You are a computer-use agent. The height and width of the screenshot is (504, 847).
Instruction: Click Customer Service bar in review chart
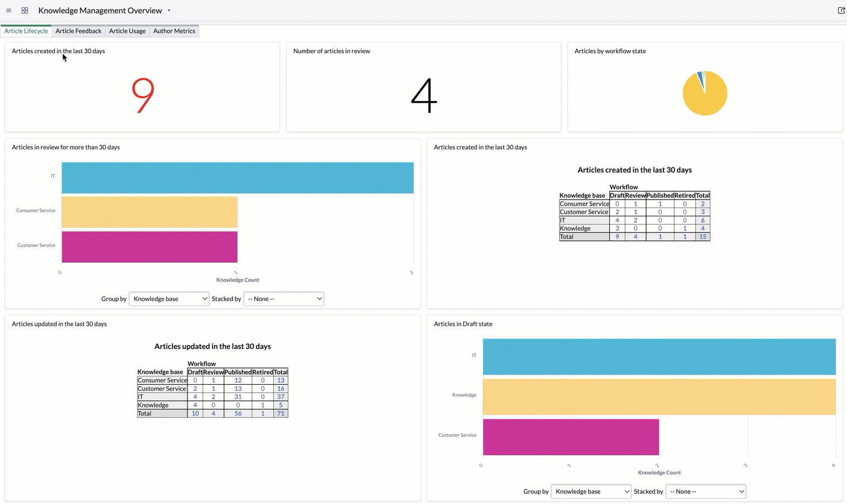coord(150,246)
